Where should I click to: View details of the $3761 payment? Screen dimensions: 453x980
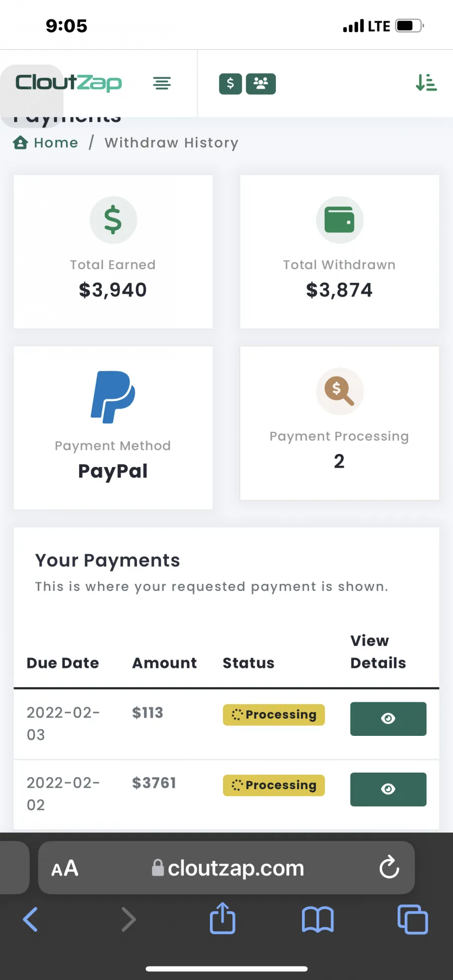click(x=388, y=789)
